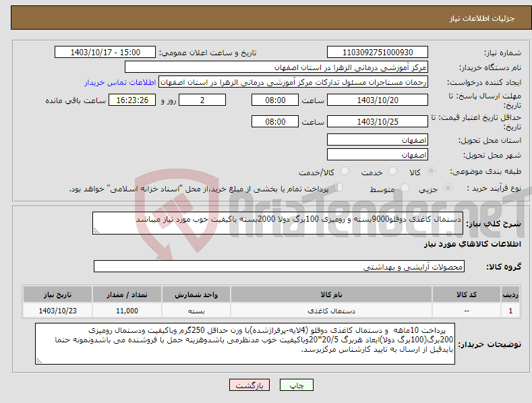Screen dimensions: 532x403
Task: Click the شماره نیاز field 1103092751000930
Action: 378,53
